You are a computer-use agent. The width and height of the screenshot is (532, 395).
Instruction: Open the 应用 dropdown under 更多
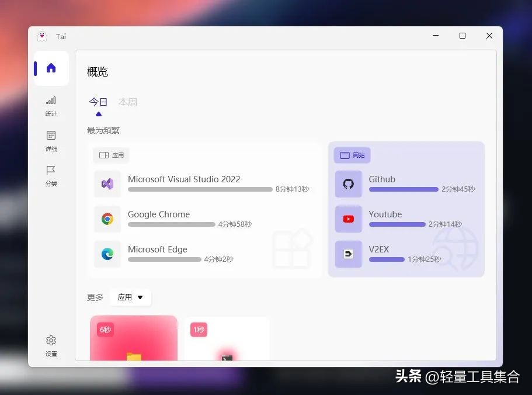click(x=130, y=297)
